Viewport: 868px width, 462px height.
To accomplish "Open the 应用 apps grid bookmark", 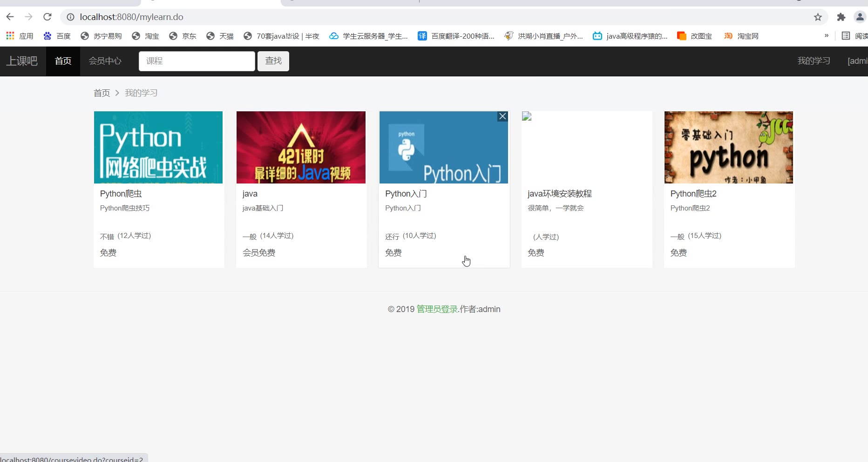I will tap(20, 36).
